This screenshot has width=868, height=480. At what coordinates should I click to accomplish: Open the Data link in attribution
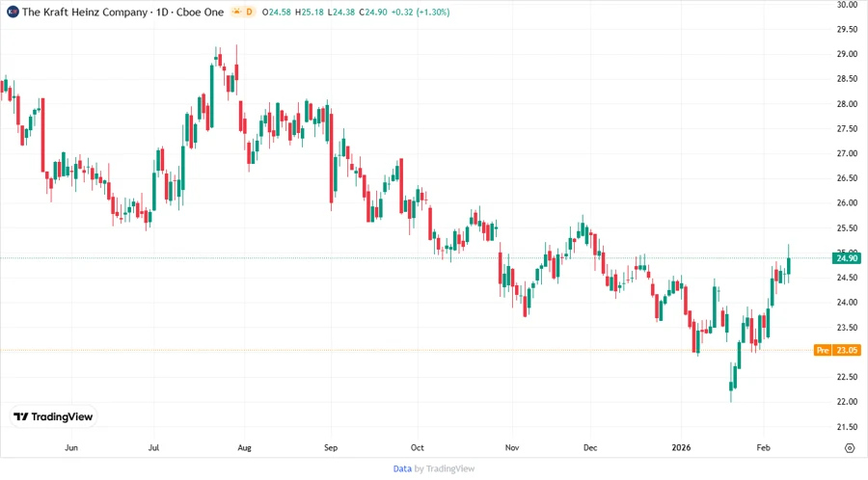[x=402, y=468]
